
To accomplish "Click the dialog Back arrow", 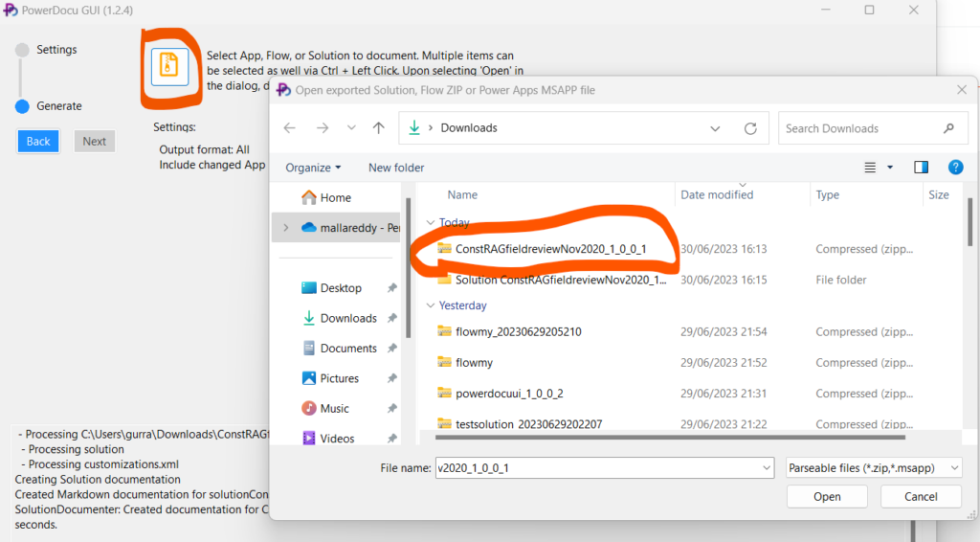I will click(x=290, y=128).
